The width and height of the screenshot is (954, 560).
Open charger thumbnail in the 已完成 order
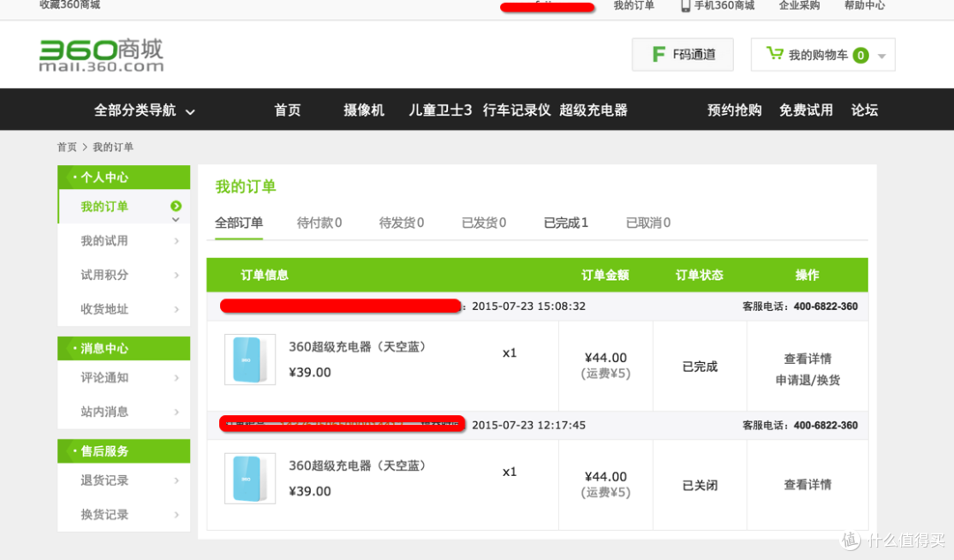(x=250, y=359)
